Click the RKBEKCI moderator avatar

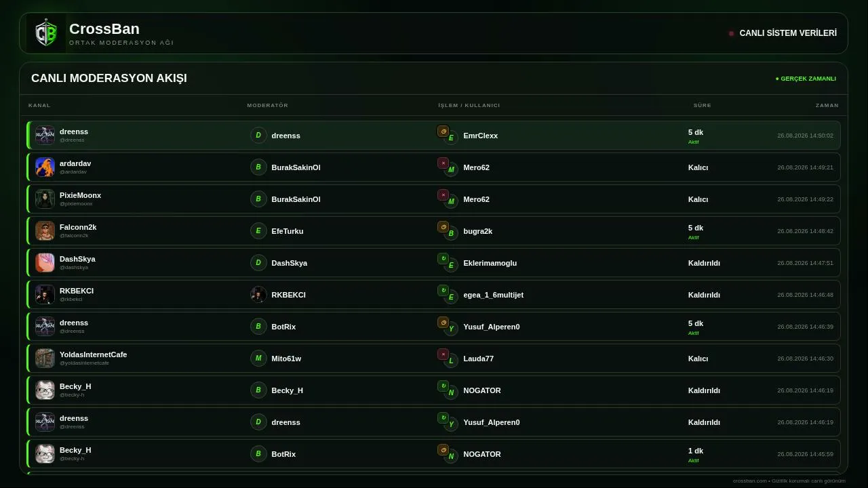click(258, 294)
